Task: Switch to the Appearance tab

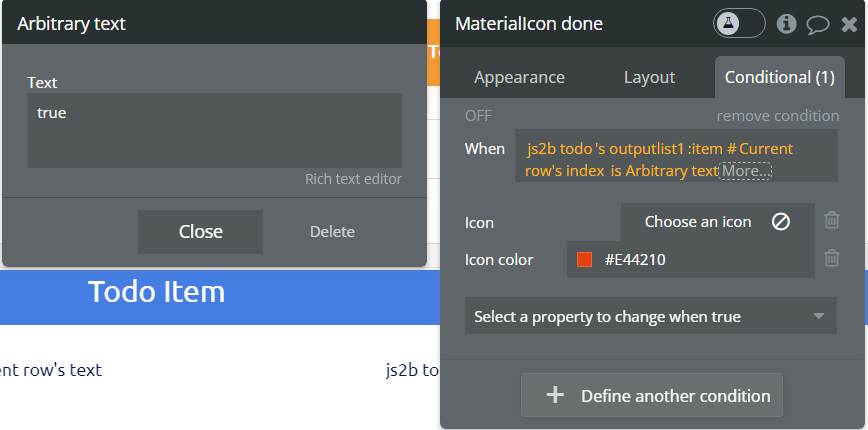Action: 519,77
